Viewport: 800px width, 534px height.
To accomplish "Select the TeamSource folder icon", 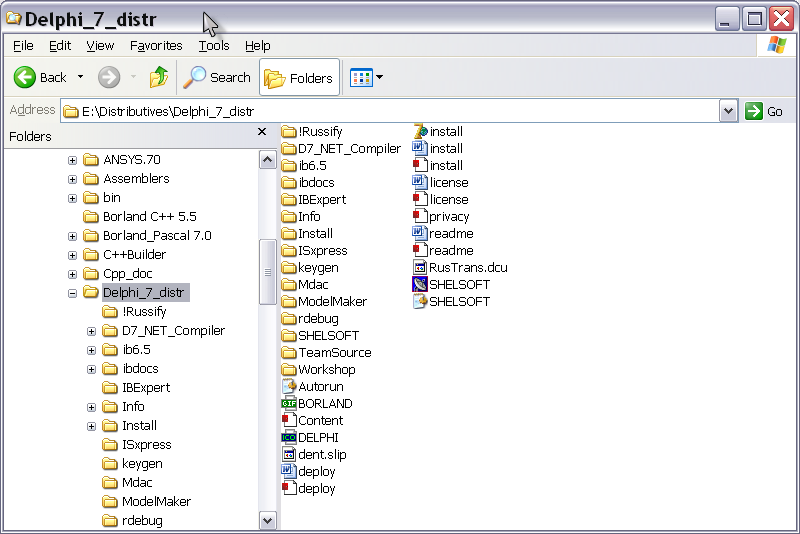I will pos(289,353).
